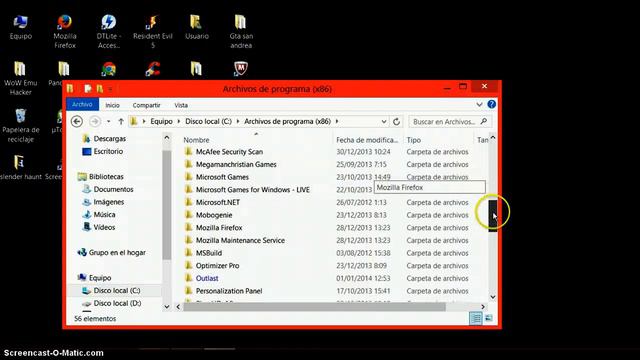Viewport: 640px width, 360px height.
Task: Click the New folder quick access icon
Action: pyautogui.click(x=100, y=89)
